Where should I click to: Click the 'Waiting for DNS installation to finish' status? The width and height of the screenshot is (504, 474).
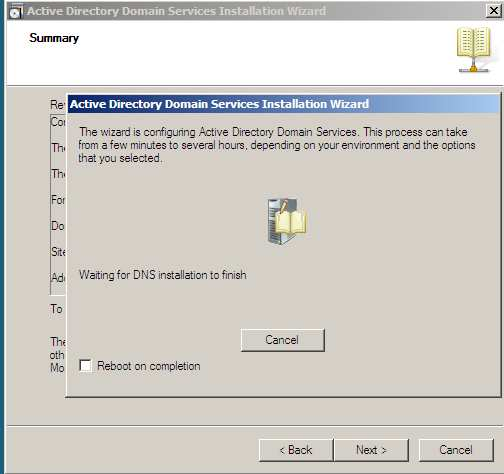pyautogui.click(x=163, y=275)
